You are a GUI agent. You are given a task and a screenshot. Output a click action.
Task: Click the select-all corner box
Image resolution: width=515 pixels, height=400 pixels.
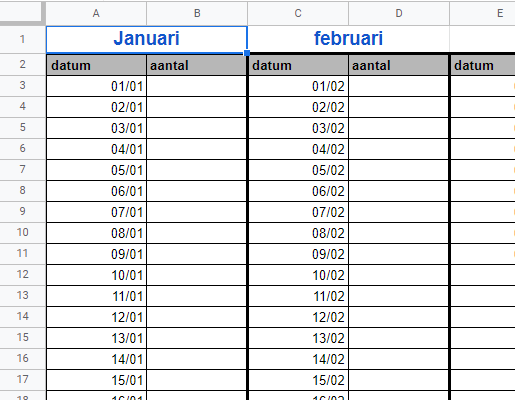pyautogui.click(x=22, y=13)
